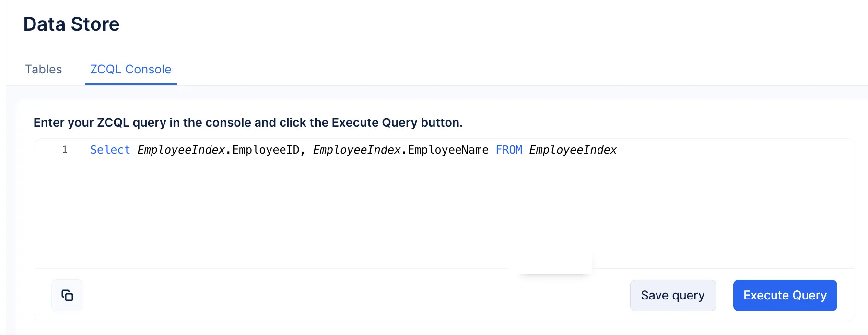Place cursor on the FROM keyword

click(x=509, y=150)
